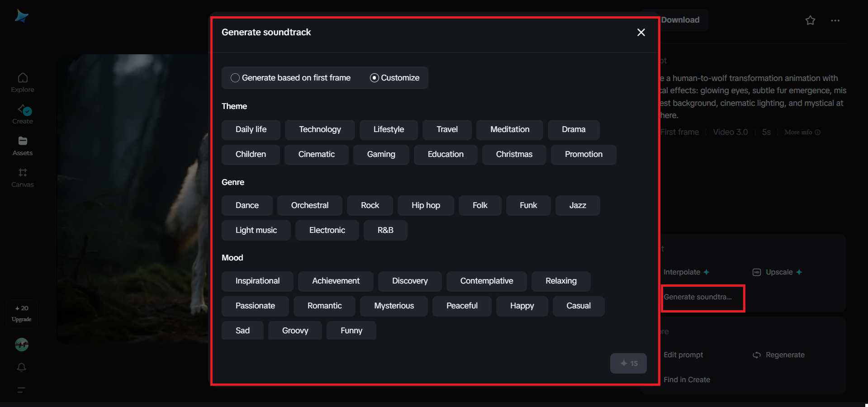Click your profile avatar
Screen dimensions: 868x407
click(x=21, y=344)
